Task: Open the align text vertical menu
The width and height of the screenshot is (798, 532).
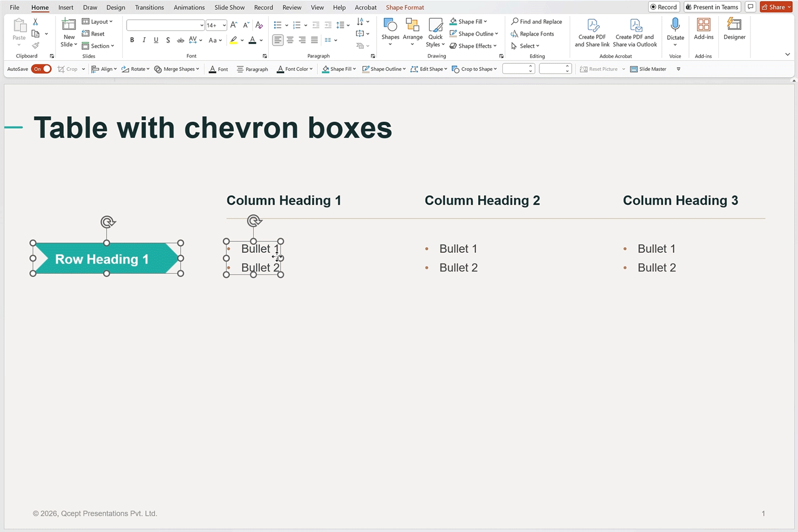Action: pos(363,34)
